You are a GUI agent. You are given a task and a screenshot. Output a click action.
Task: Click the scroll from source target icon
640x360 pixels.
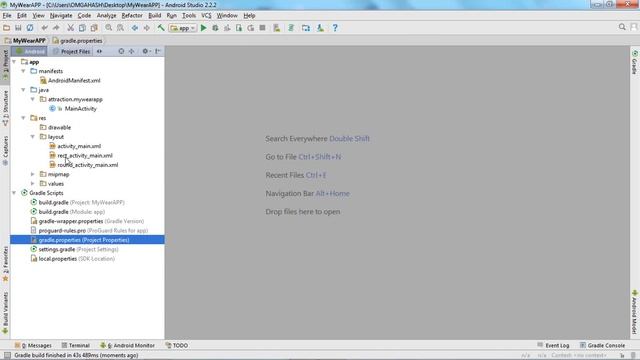(121, 51)
